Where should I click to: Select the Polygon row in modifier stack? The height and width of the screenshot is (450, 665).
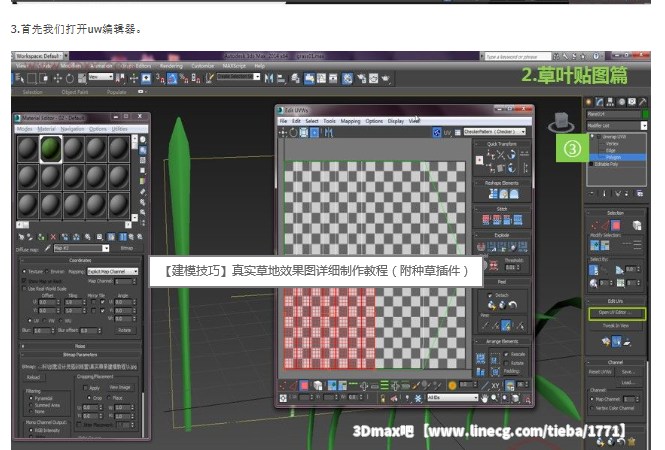619,157
